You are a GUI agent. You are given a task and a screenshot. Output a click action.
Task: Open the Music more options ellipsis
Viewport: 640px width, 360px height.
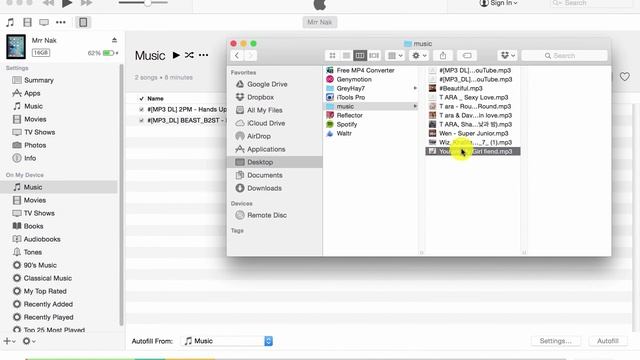click(x=203, y=55)
